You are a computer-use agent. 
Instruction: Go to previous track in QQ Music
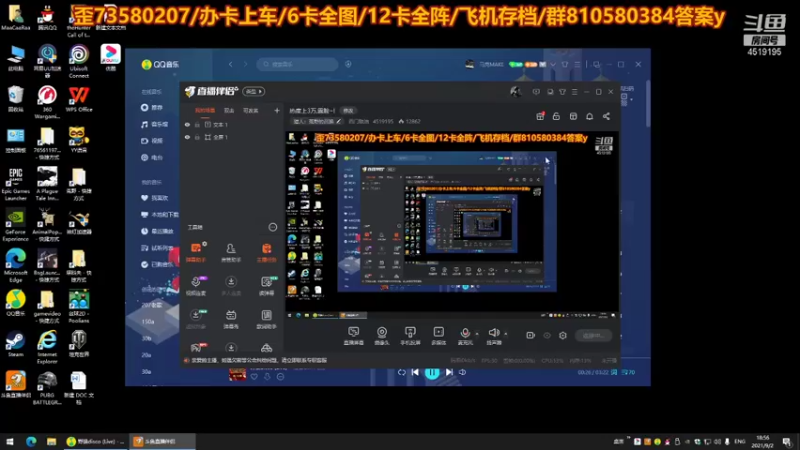[x=415, y=372]
